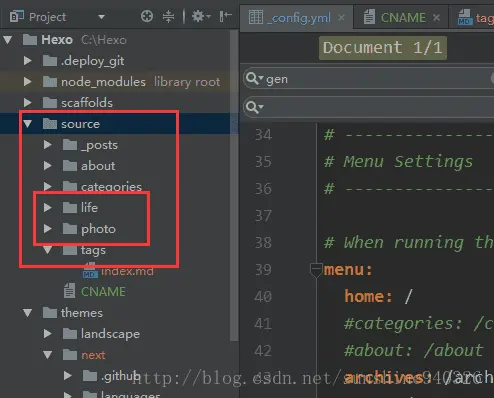494x398 pixels.
Task: Close the _config.yml tab
Action: pos(341,17)
